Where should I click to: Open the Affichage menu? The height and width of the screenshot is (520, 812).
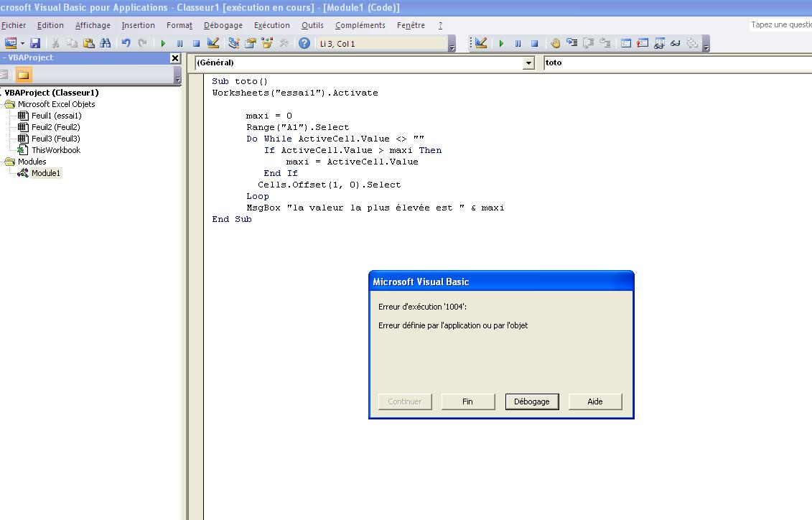[93, 25]
